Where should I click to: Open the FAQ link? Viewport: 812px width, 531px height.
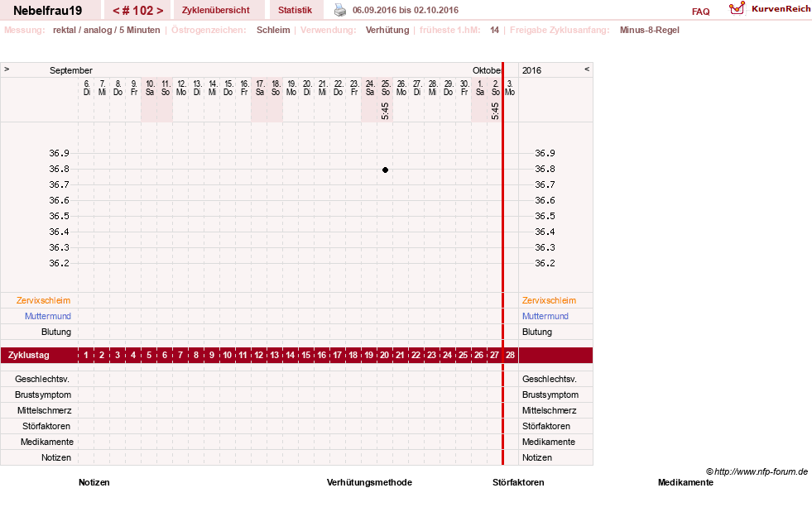point(700,12)
